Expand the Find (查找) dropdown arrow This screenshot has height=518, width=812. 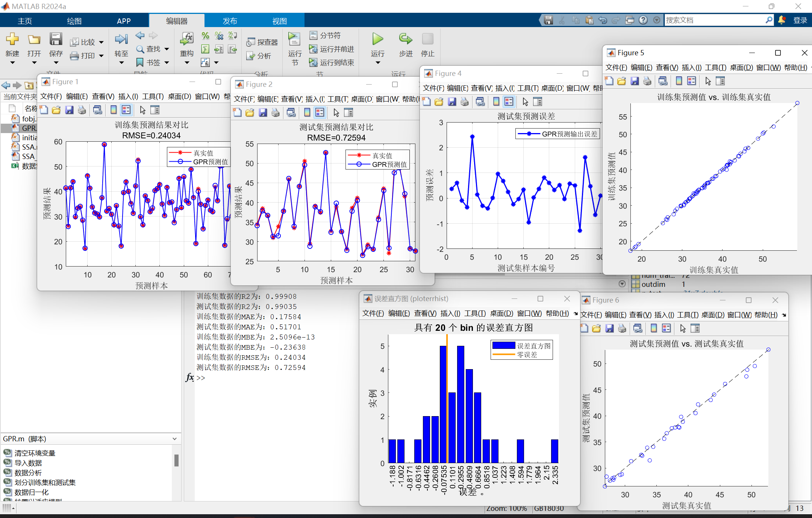click(x=167, y=49)
